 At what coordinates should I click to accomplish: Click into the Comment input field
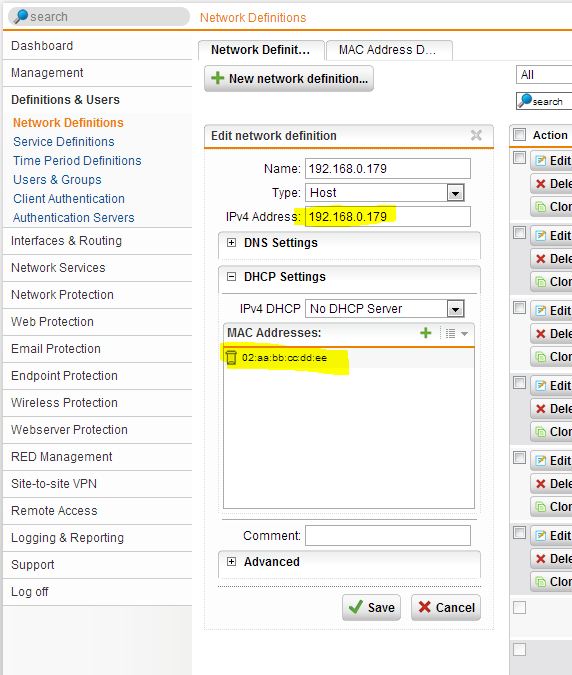tap(388, 536)
